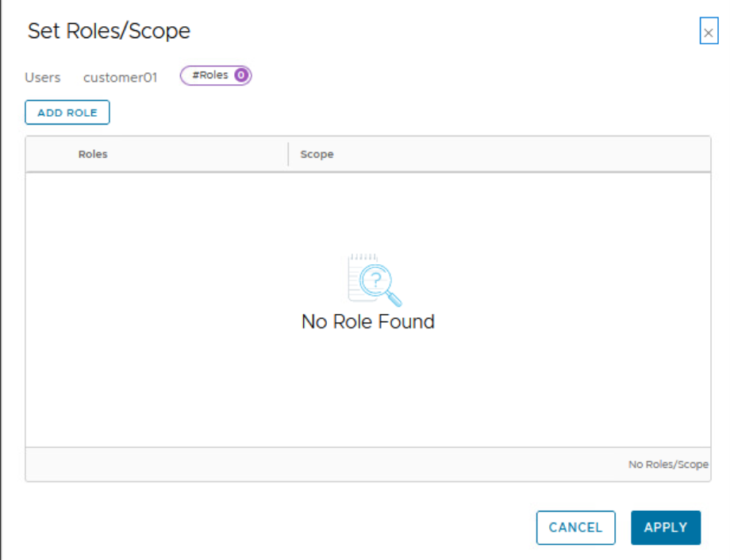Select the Scope column header
Image resolution: width=730 pixels, height=560 pixels.
317,154
